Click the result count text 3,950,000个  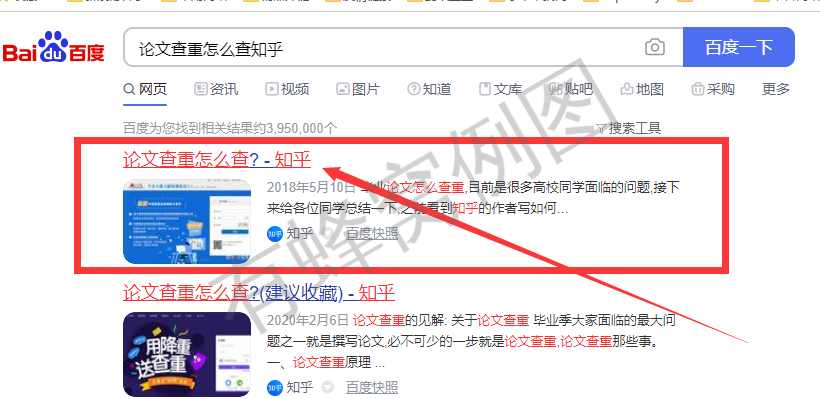pos(302,128)
